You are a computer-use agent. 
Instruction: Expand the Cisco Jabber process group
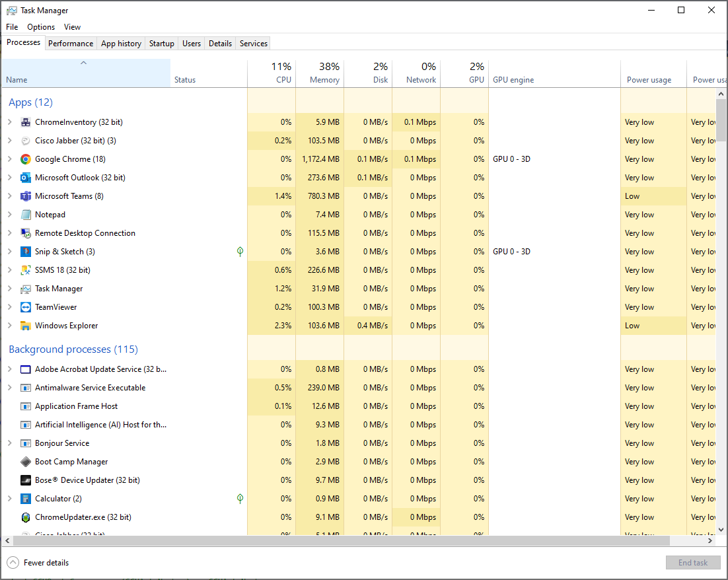point(10,141)
